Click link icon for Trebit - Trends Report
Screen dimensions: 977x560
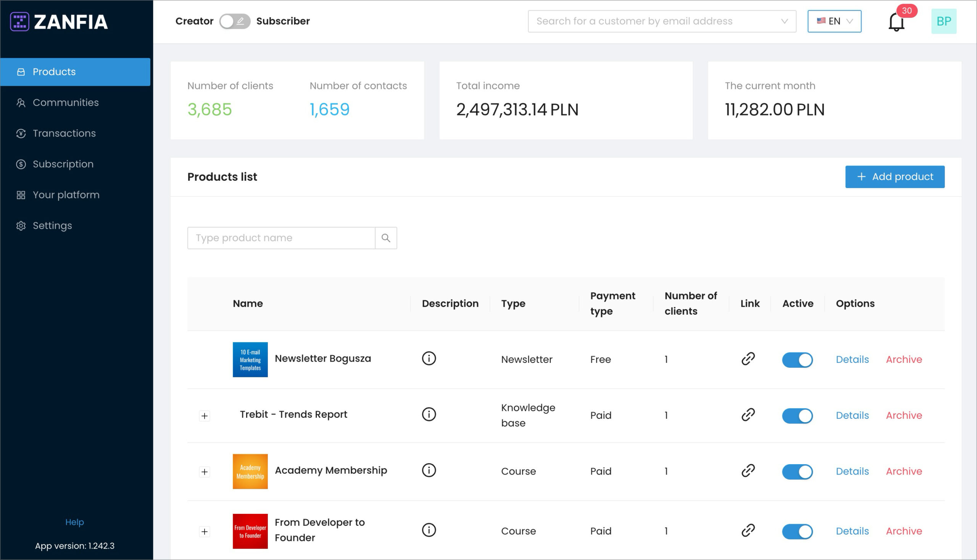[748, 415]
